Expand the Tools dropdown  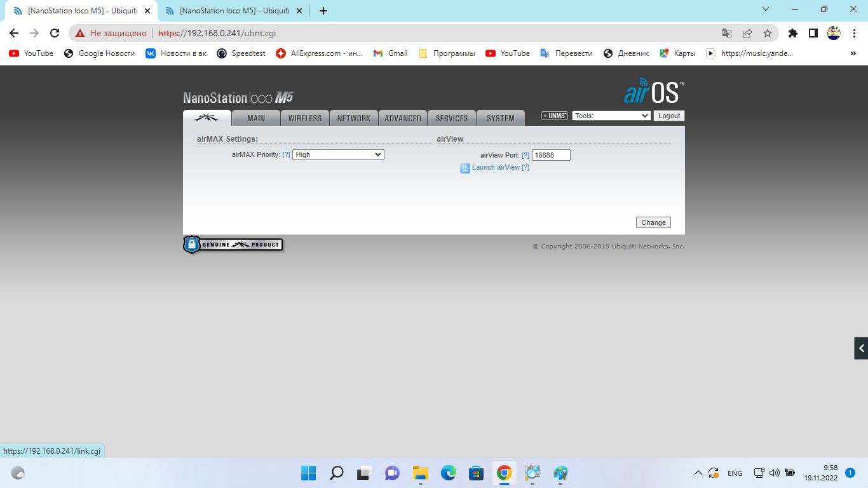point(611,116)
